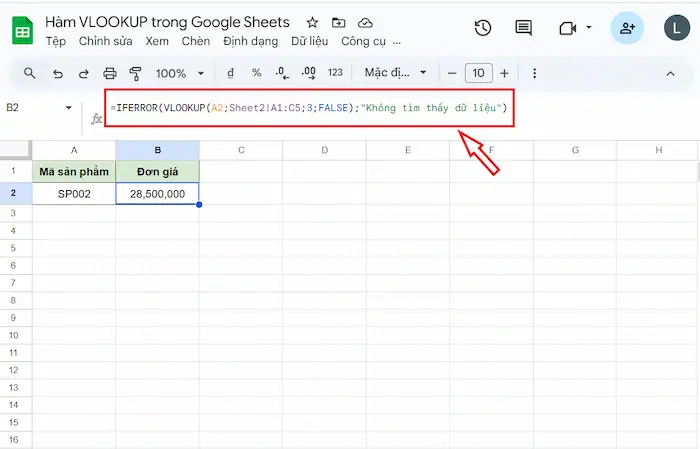Expand the Name box B2 dropdown
Viewport: 700px width, 449px height.
(x=69, y=107)
